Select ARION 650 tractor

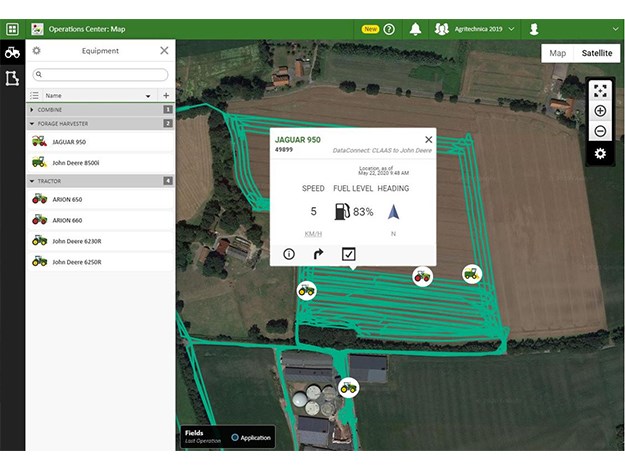click(x=100, y=199)
